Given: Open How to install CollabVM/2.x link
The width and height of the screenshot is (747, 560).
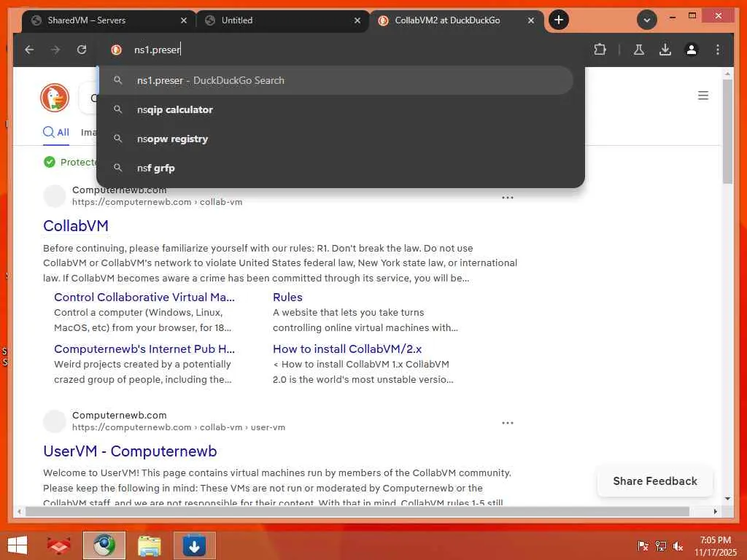Looking at the screenshot, I should pos(347,349).
